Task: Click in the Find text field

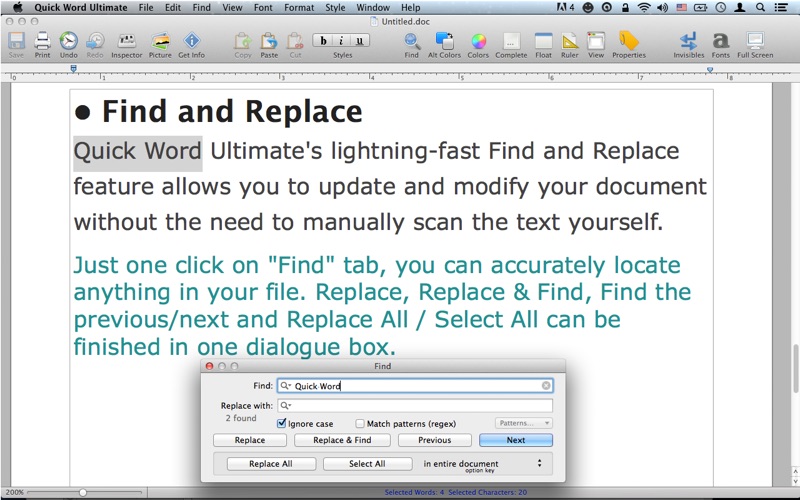Action: 415,386
